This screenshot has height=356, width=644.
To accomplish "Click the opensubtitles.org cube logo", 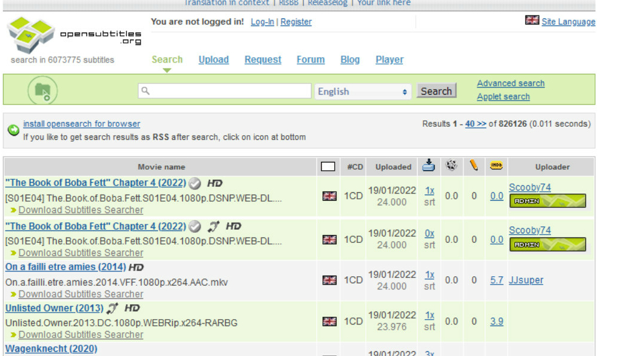I will click(x=31, y=35).
